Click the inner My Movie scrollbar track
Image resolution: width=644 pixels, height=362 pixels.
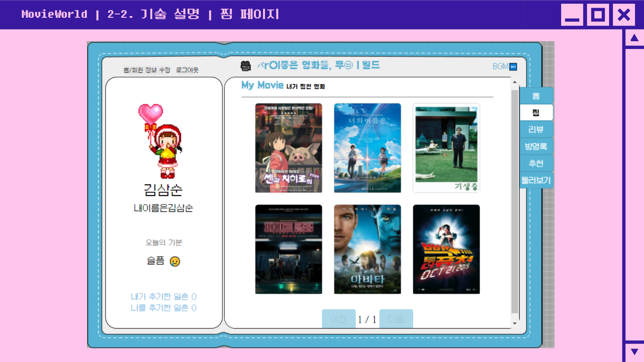coord(515,201)
